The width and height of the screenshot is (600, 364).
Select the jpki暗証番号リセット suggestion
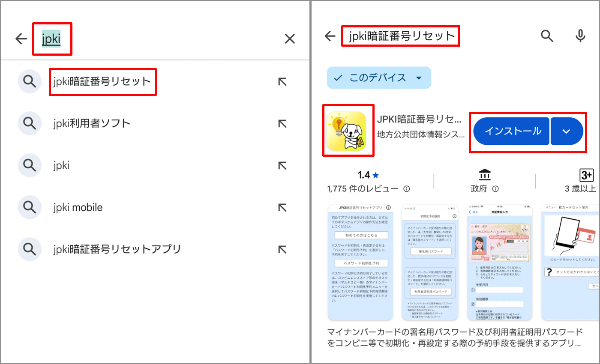[x=102, y=81]
